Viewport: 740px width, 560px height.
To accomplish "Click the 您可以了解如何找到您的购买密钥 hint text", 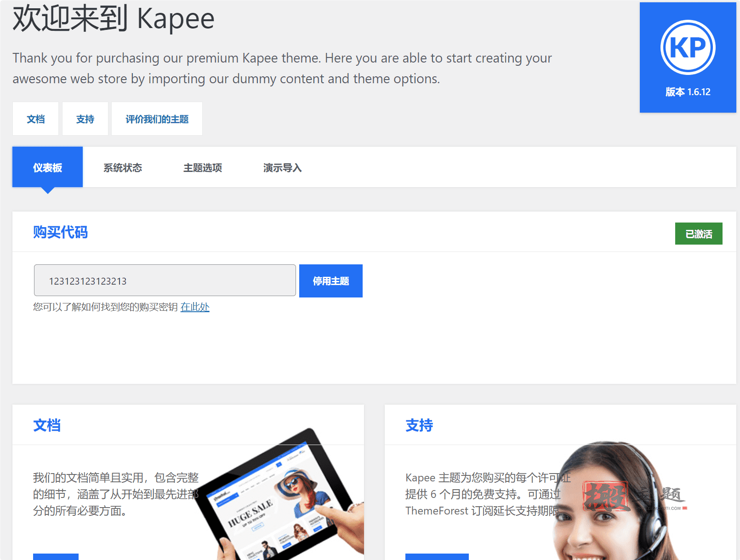I will pyautogui.click(x=105, y=307).
